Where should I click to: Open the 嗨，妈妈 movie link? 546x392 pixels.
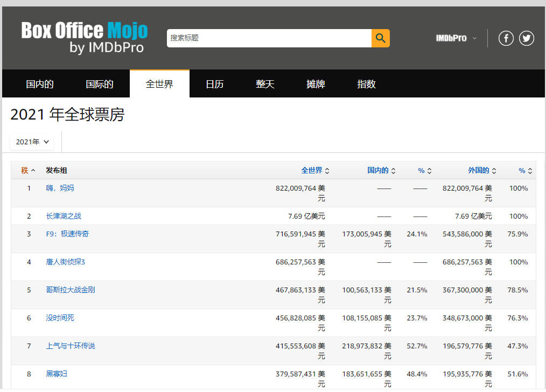click(x=60, y=188)
